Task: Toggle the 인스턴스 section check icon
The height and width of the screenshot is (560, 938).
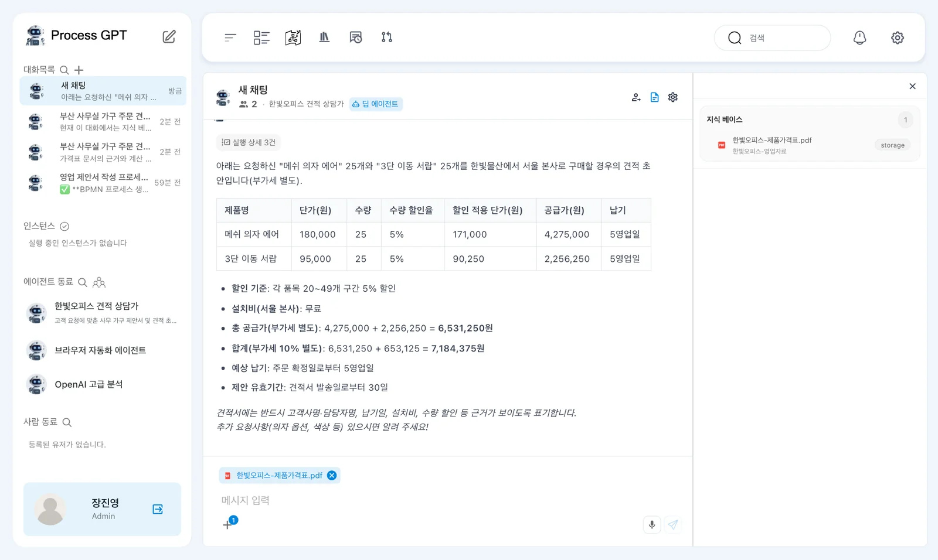Action: coord(64,226)
